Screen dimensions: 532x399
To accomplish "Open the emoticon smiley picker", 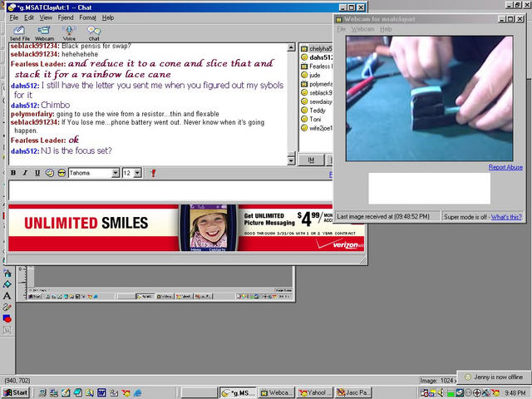I will [x=50, y=173].
